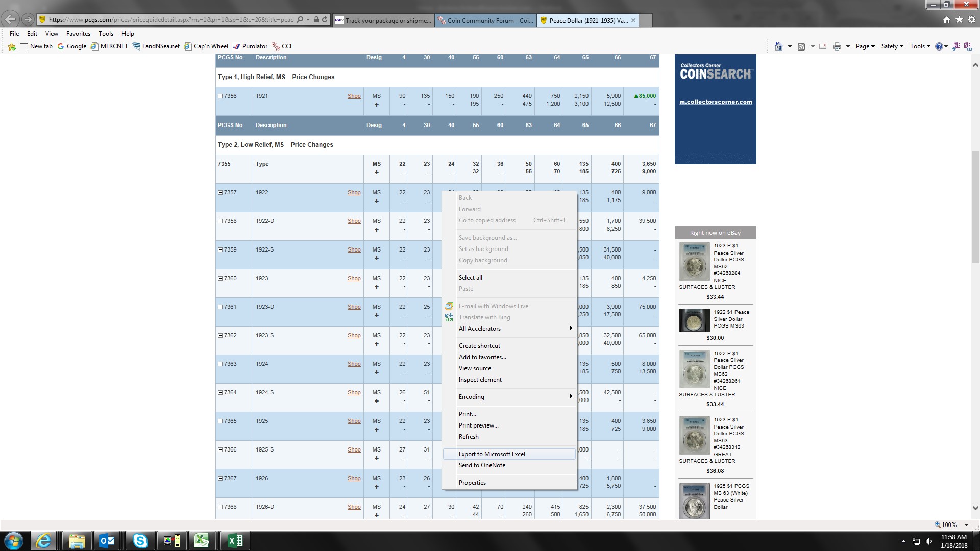Open the LandNSea.net favorites bar link
The width and height of the screenshot is (980, 551).
pyautogui.click(x=156, y=46)
